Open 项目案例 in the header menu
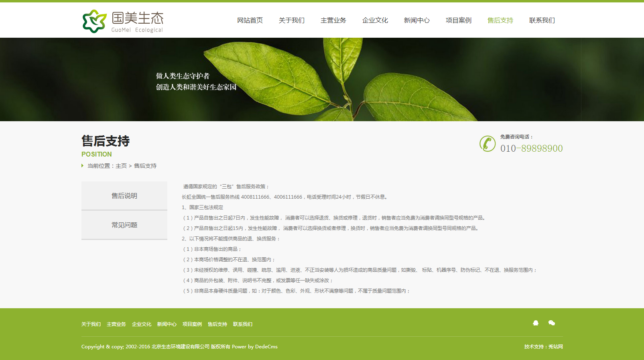Viewport: 644px width, 360px height. [x=458, y=20]
